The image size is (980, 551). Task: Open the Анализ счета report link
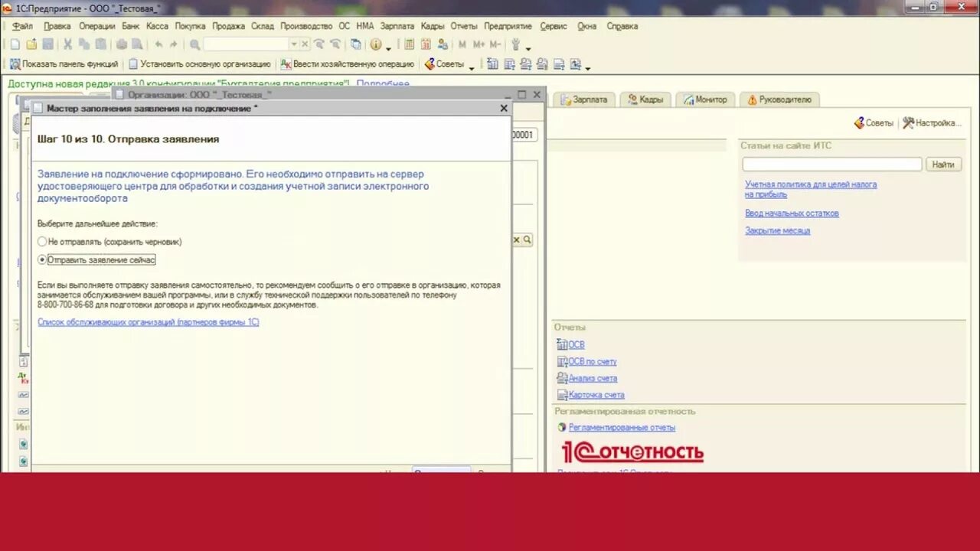point(593,378)
